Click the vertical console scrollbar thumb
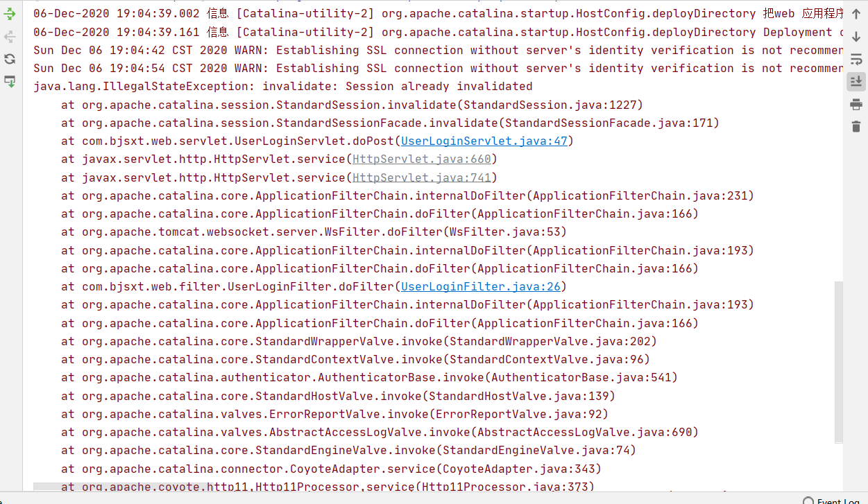The height and width of the screenshot is (504, 868). 839,362
